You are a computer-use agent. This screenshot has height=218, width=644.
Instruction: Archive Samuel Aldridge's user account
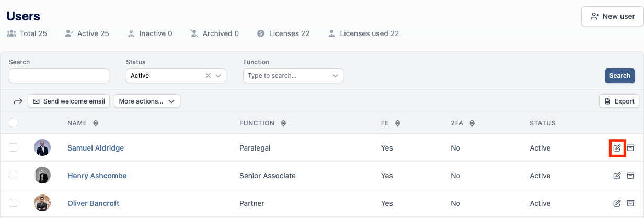click(x=630, y=148)
